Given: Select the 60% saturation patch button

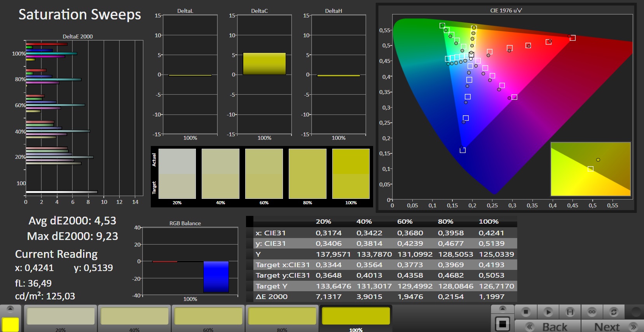Looking at the screenshot, I should (x=208, y=318).
